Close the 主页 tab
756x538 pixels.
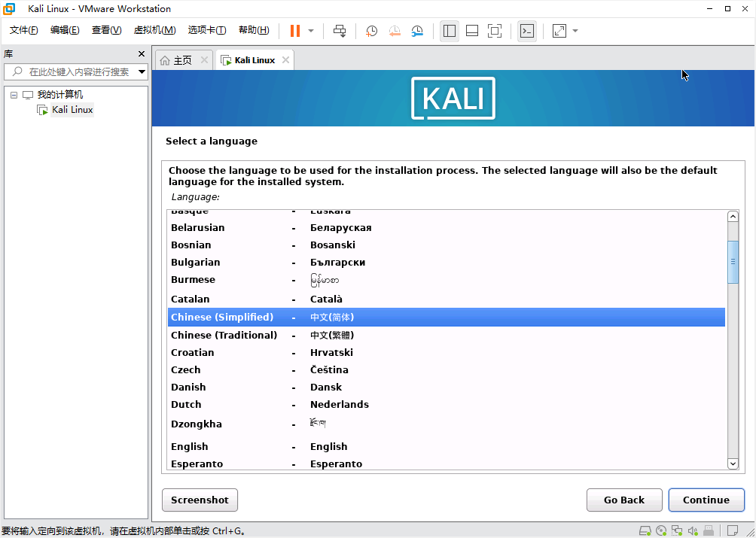coord(204,60)
